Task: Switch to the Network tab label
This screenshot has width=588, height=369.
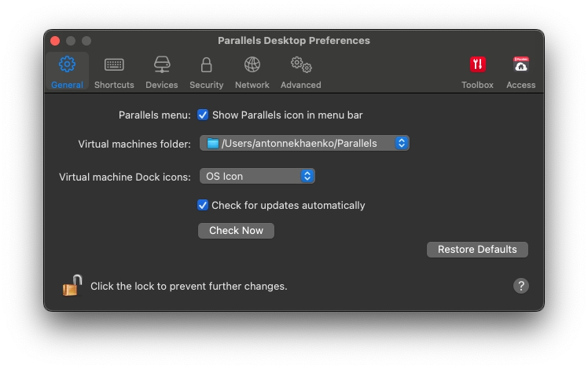Action: click(252, 85)
